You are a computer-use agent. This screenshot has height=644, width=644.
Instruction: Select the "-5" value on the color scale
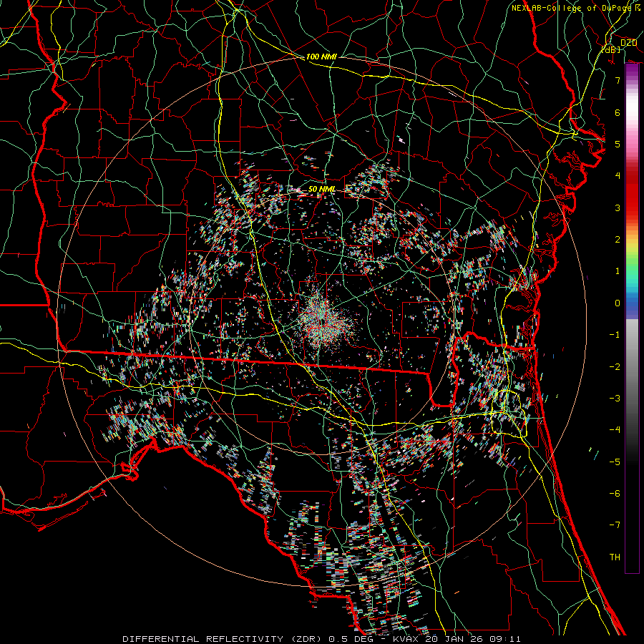pyautogui.click(x=615, y=462)
